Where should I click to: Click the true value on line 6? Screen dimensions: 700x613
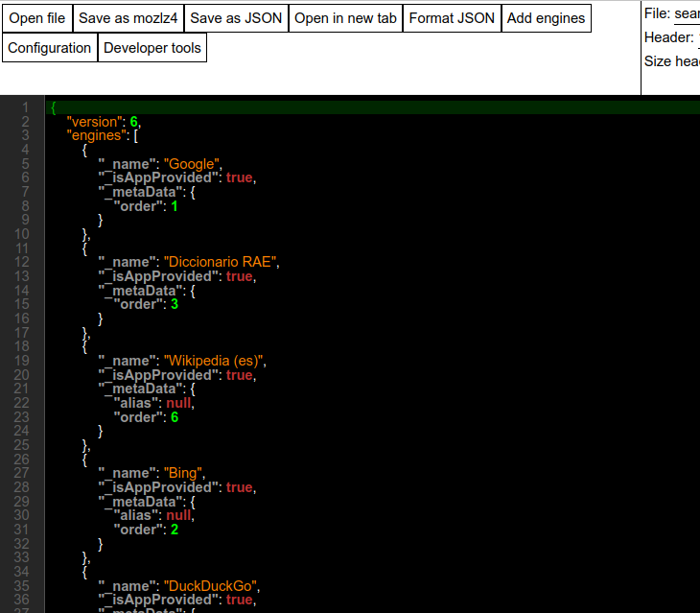point(240,177)
